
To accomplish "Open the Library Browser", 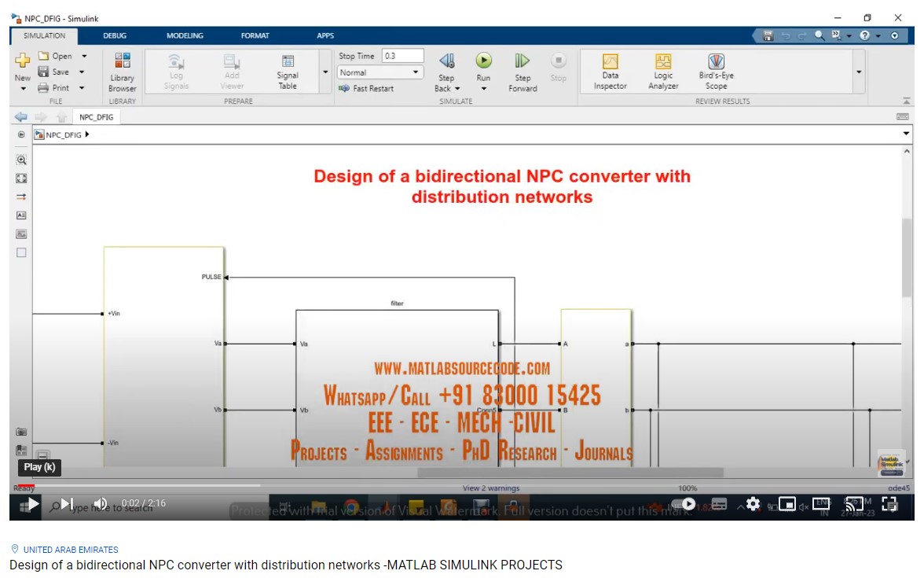I will click(x=123, y=72).
